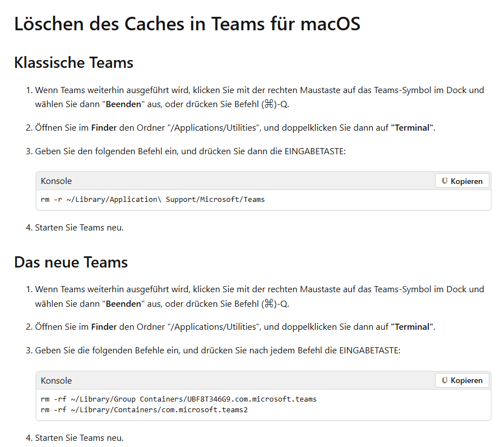
Task: Click bold "Finder" in the Klassische Teams section
Action: click(x=104, y=128)
